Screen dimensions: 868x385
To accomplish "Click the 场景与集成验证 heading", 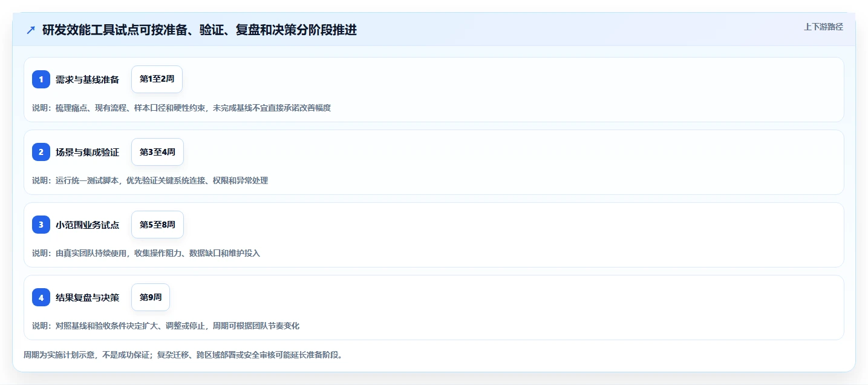I will click(x=87, y=152).
